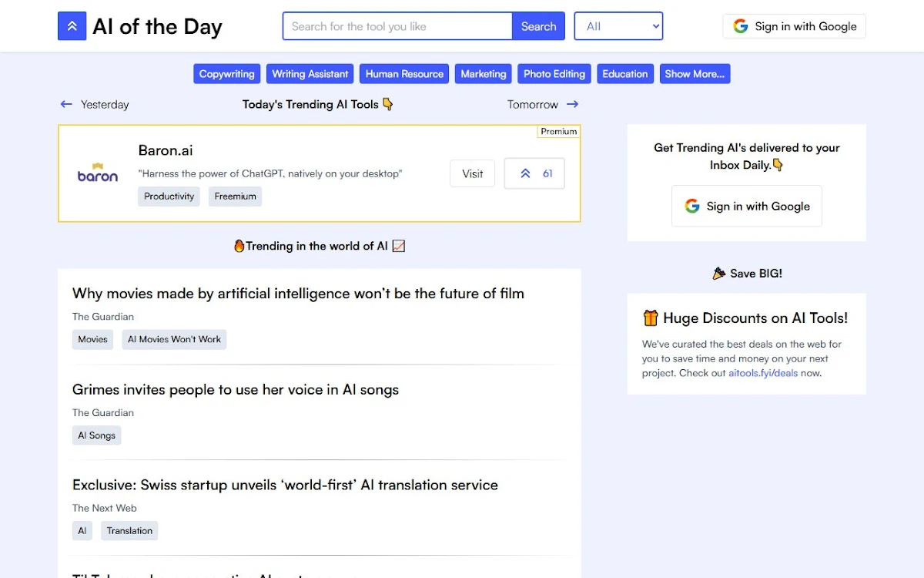Click the AI Songs tag
This screenshot has width=924, height=578.
click(96, 435)
